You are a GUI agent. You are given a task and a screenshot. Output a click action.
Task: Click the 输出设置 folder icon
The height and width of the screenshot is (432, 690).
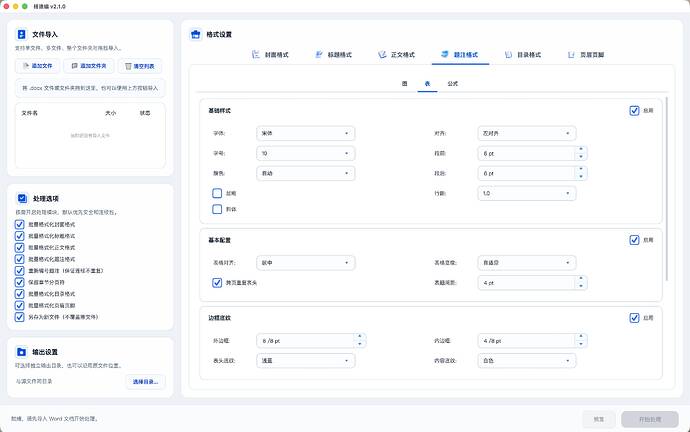(21, 352)
